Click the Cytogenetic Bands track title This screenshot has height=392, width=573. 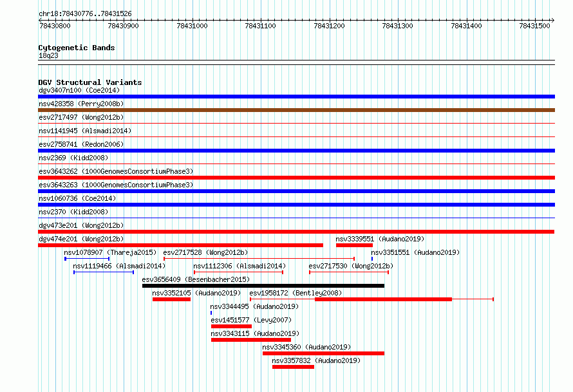(x=77, y=48)
